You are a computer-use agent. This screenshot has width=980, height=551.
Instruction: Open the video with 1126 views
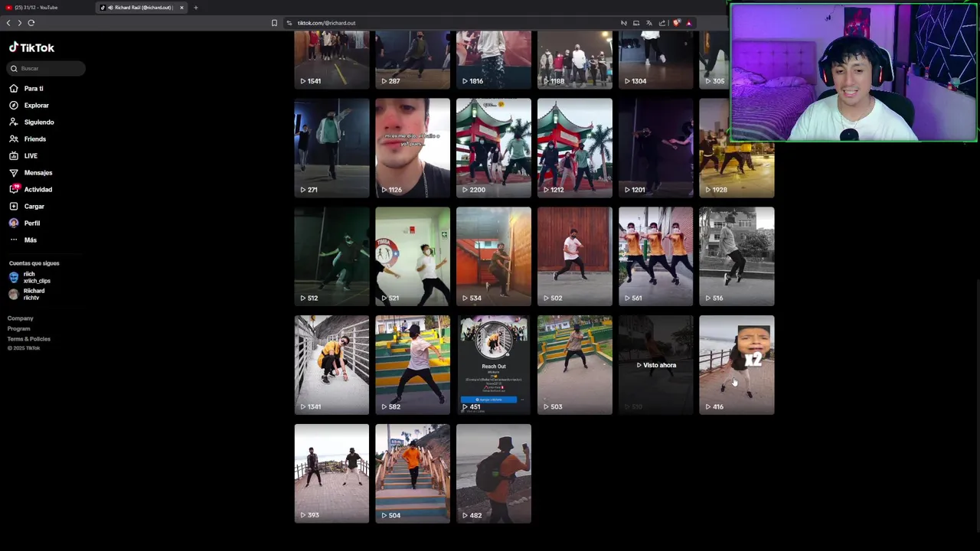[x=413, y=148]
